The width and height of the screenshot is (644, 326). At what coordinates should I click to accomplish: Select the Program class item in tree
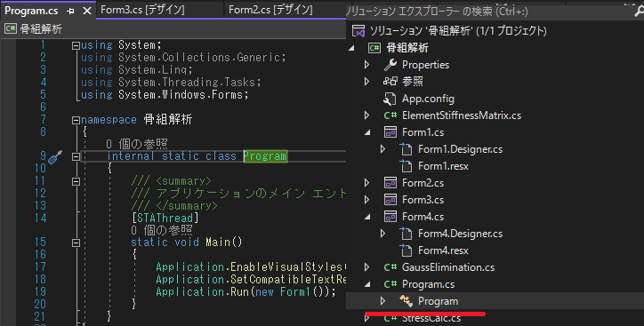click(438, 301)
